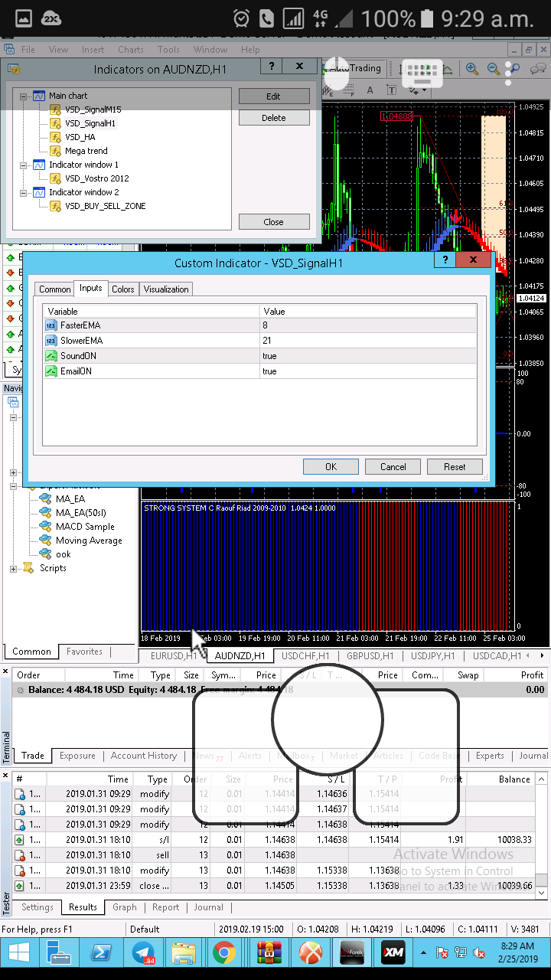The width and height of the screenshot is (551, 980).
Task: Switch to the Colors tab
Action: (x=122, y=289)
